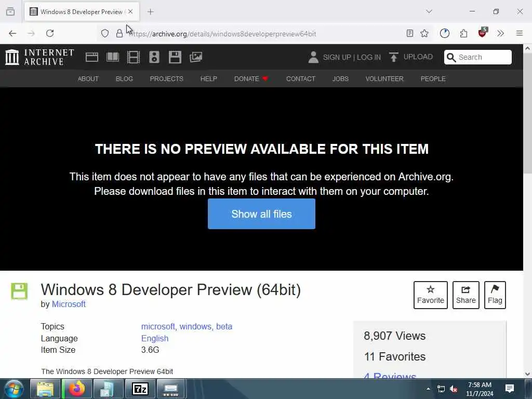Open the Windows Start button
Viewport: 532px width, 399px height.
(14, 389)
